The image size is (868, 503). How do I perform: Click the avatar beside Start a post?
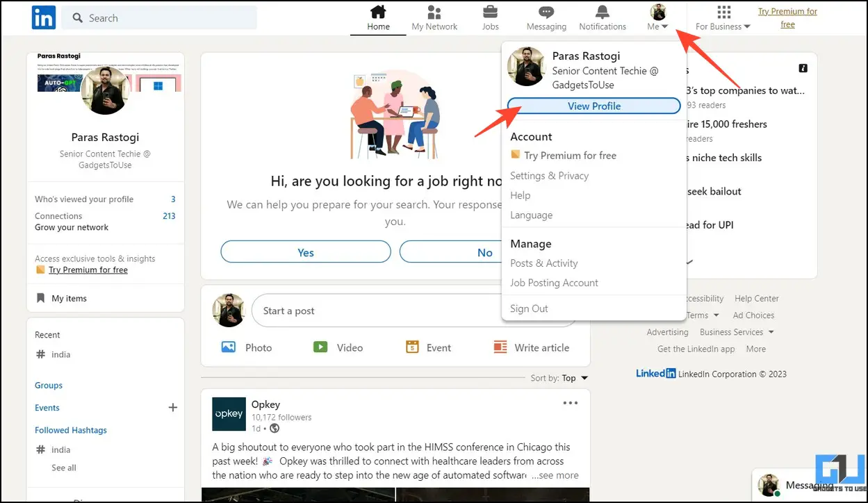click(x=229, y=311)
